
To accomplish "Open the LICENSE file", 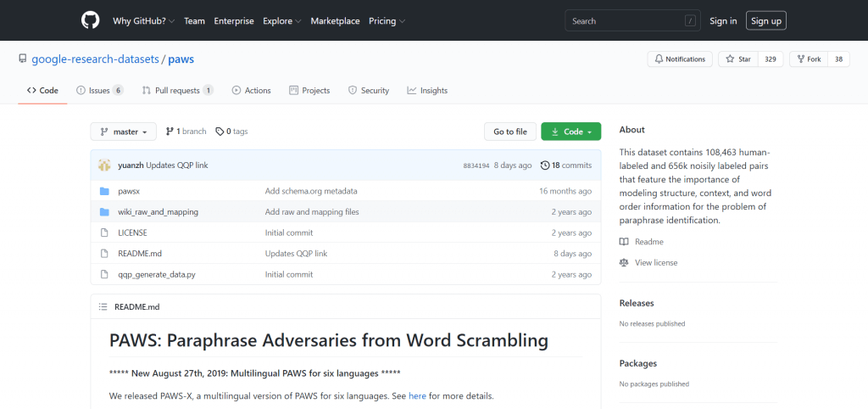I will 132,233.
